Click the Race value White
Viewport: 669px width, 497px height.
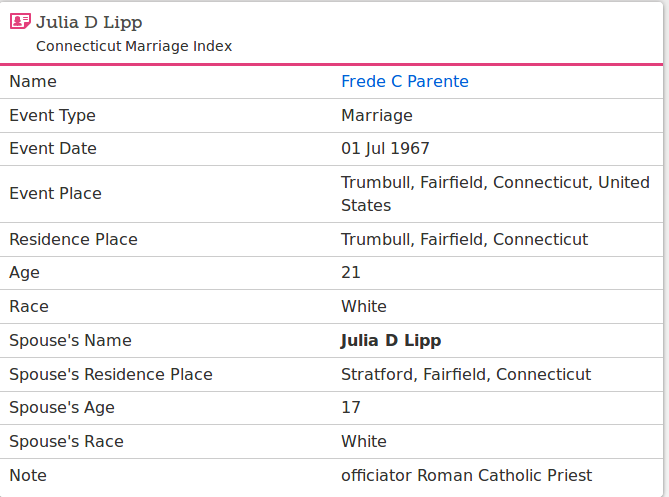(x=364, y=306)
